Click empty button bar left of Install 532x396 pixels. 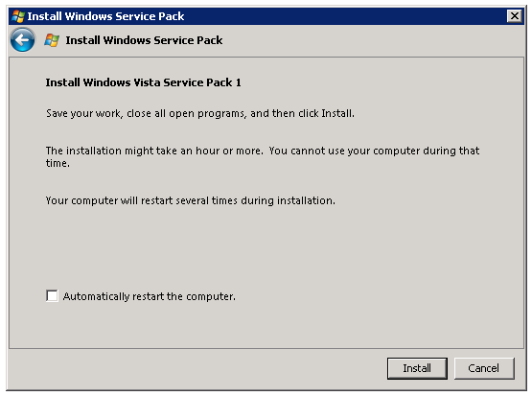click(197, 368)
